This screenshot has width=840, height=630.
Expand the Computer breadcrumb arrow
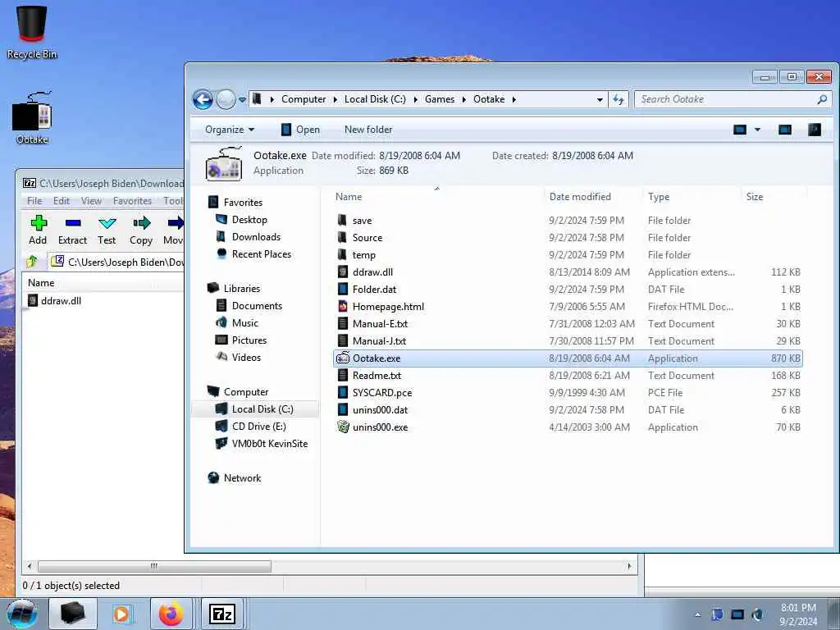(x=336, y=99)
